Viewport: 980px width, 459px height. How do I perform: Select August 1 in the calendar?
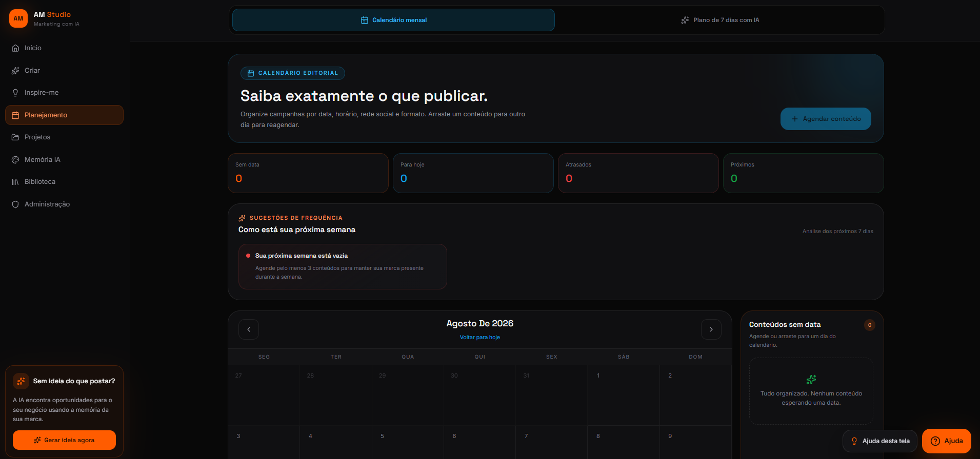pyautogui.click(x=624, y=395)
